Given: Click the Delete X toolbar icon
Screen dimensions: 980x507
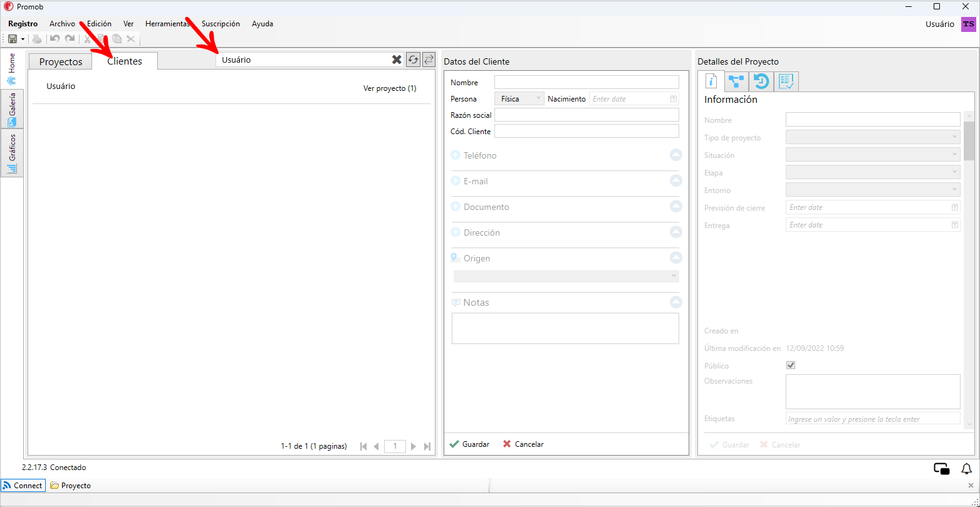Looking at the screenshot, I should (x=131, y=39).
